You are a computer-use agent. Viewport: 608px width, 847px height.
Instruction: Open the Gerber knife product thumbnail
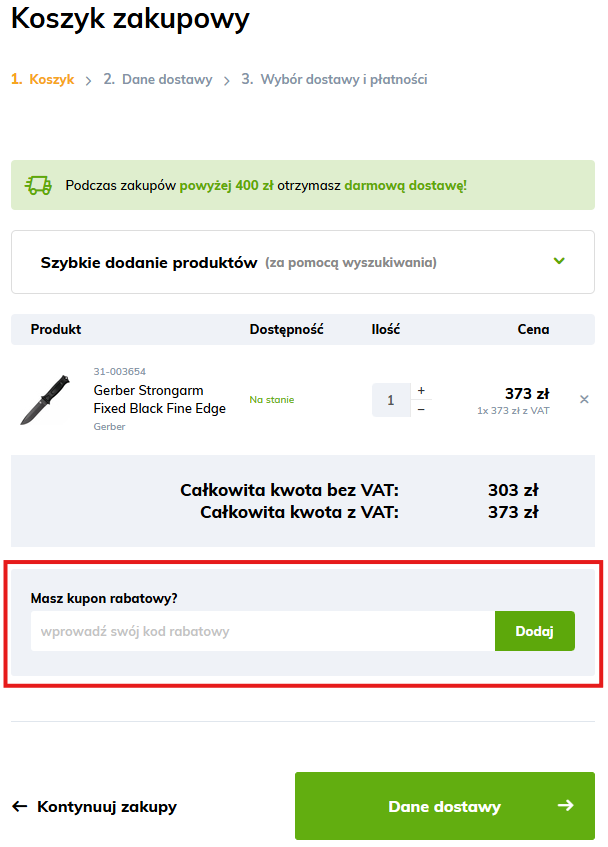point(45,400)
